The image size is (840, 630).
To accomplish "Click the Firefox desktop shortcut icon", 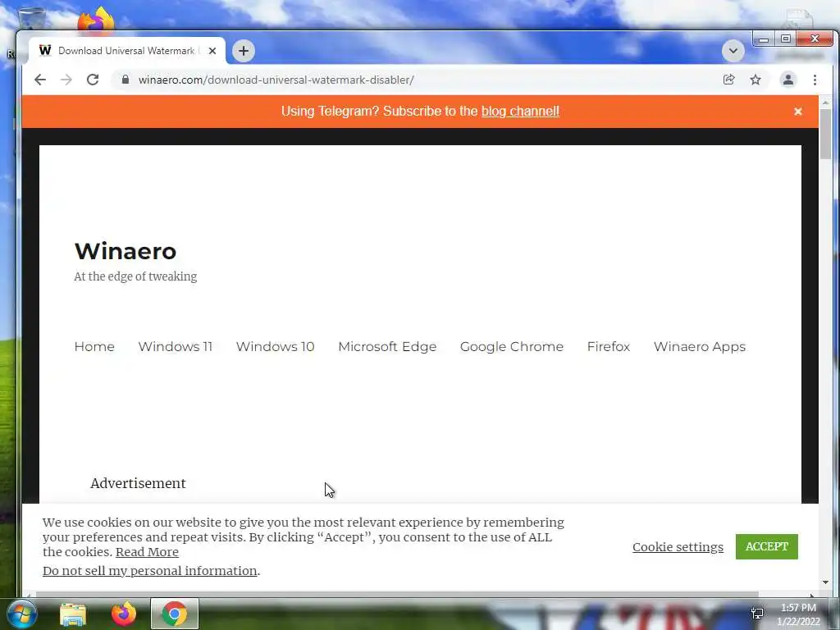I will pyautogui.click(x=96, y=21).
